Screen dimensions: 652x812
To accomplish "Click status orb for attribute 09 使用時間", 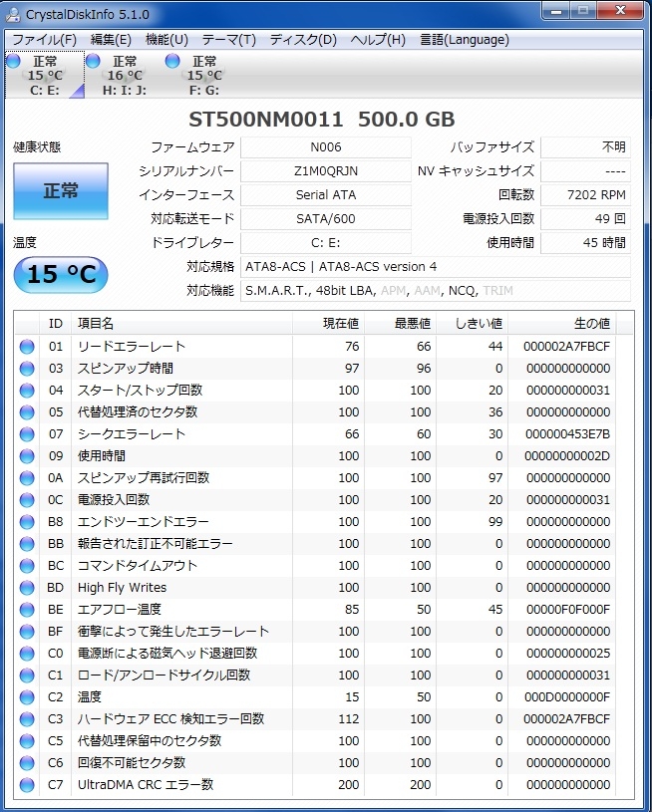I will click(x=27, y=456).
